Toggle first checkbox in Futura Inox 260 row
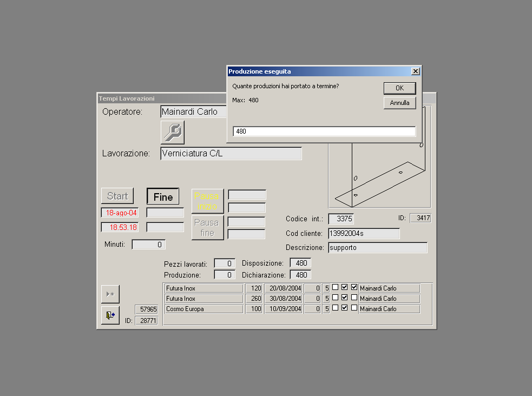 (x=335, y=298)
